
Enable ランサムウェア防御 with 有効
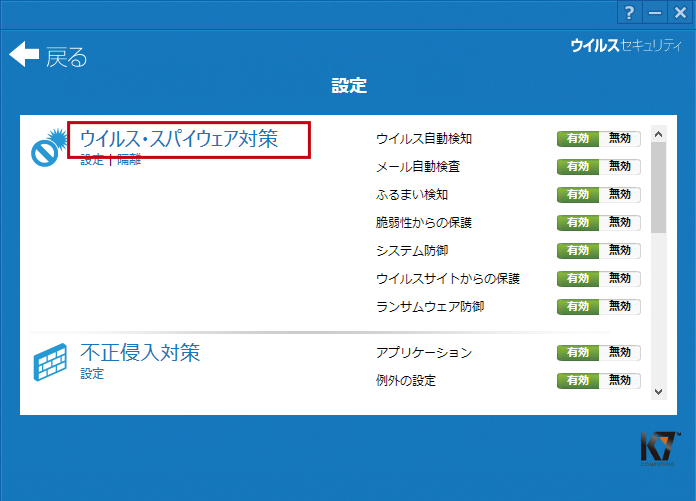tap(578, 306)
